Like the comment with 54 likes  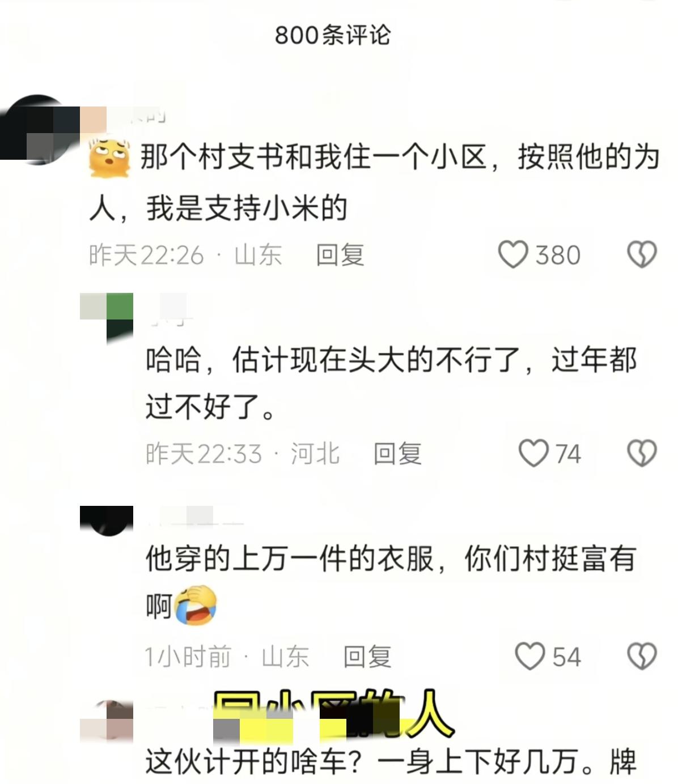[x=529, y=656]
